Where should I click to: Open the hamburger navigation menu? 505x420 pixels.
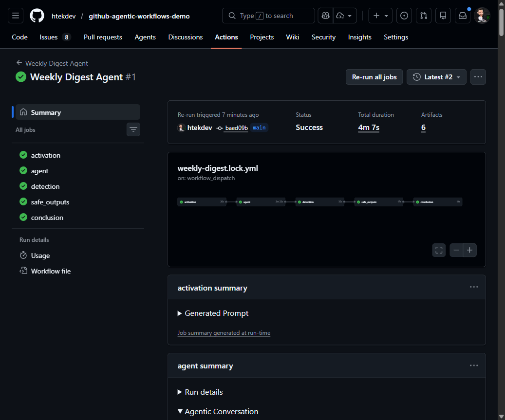pos(15,15)
